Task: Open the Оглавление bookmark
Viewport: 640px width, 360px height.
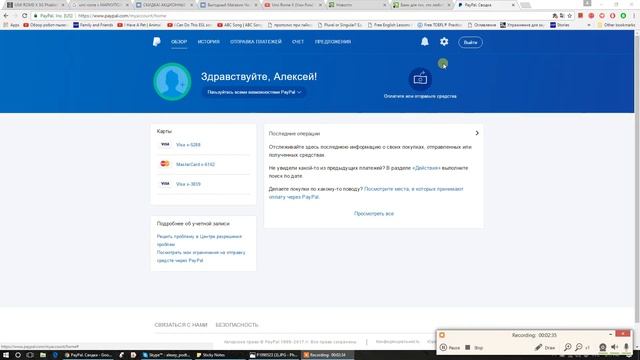Action: point(482,25)
